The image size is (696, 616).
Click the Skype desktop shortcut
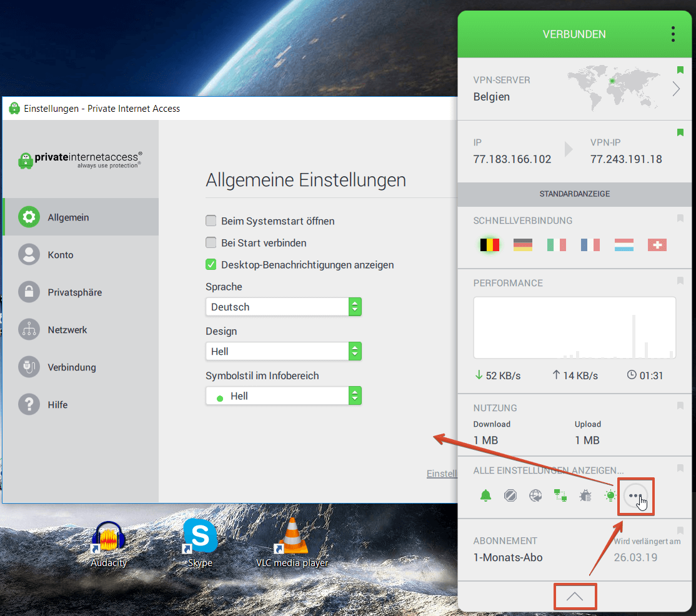pyautogui.click(x=200, y=543)
